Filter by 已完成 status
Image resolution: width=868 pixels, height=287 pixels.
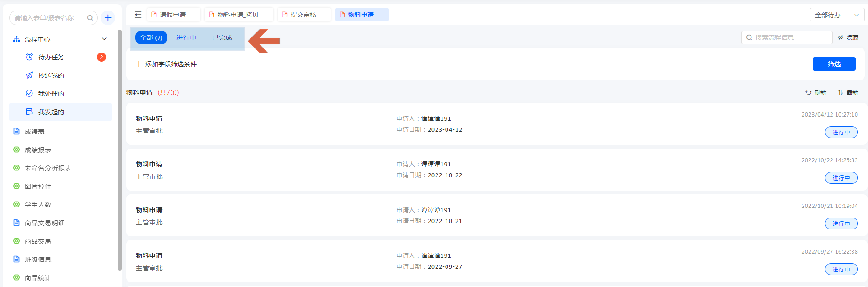tap(222, 37)
